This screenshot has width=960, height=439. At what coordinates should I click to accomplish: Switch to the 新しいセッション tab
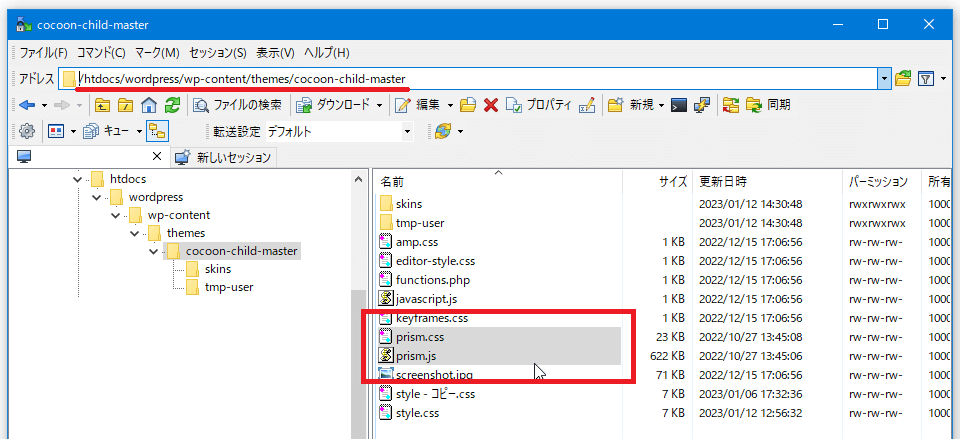pyautogui.click(x=223, y=157)
